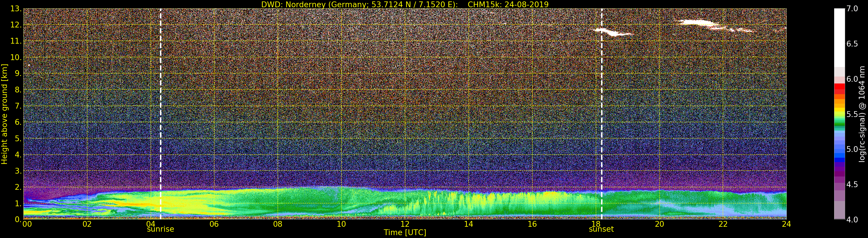The height and width of the screenshot is (238, 868).
Task: Click the white top section of the colorbar
Action: pyautogui.click(x=839, y=38)
